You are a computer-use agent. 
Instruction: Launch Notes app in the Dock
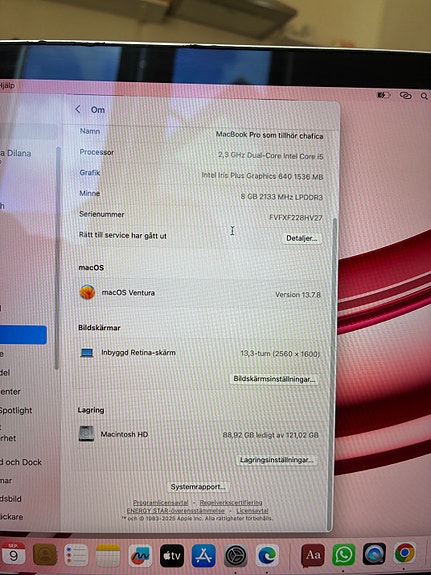[108, 555]
